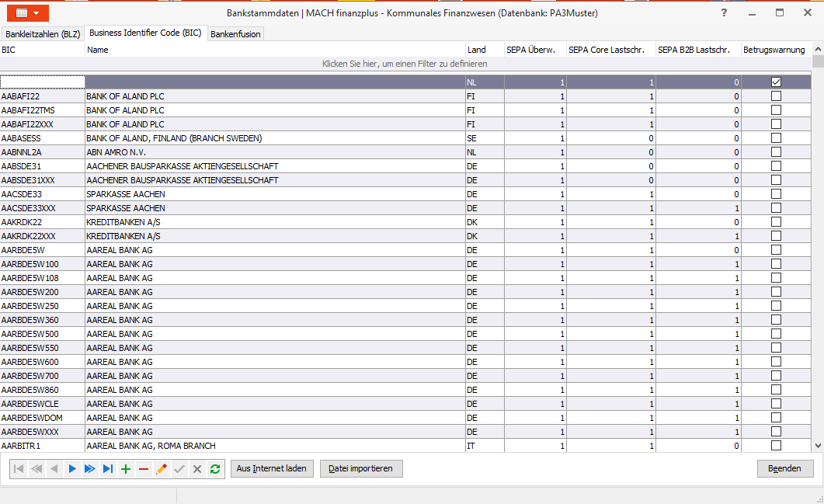Refresh the data with the green arrows
The height and width of the screenshot is (504, 824).
215,469
